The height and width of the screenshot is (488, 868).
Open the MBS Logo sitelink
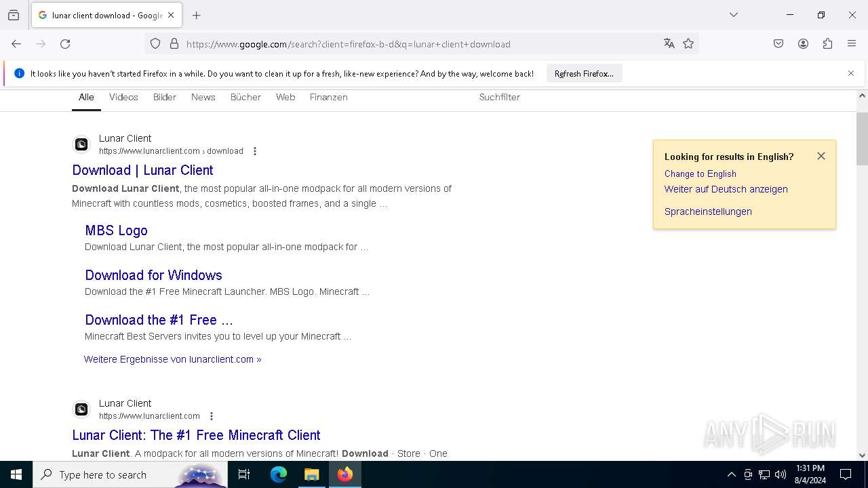coord(116,230)
